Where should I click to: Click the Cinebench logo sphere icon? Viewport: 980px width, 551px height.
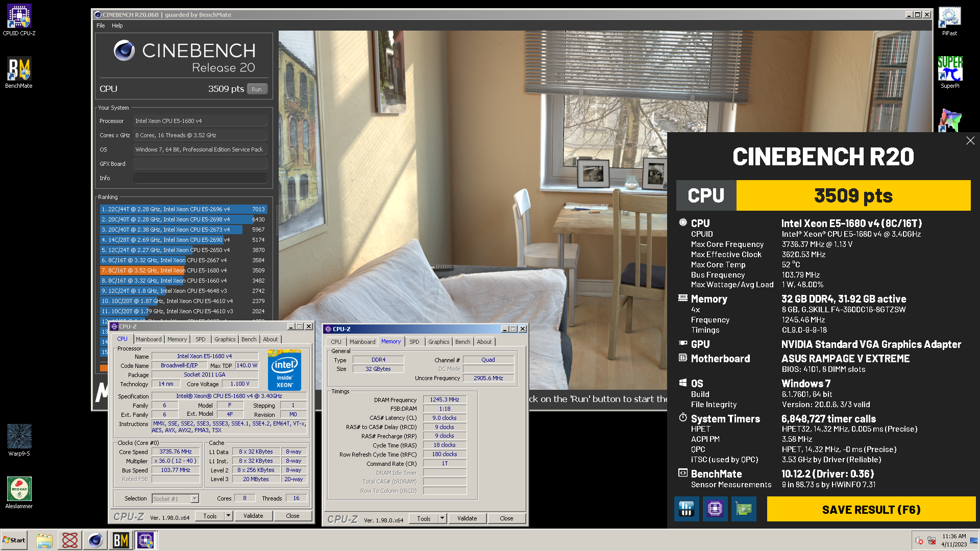(124, 51)
